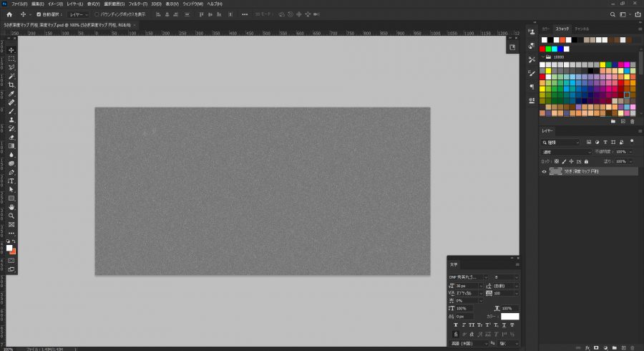The height and width of the screenshot is (351, 644).
Task: Pick the Eyedropper tool
Action: 11,94
